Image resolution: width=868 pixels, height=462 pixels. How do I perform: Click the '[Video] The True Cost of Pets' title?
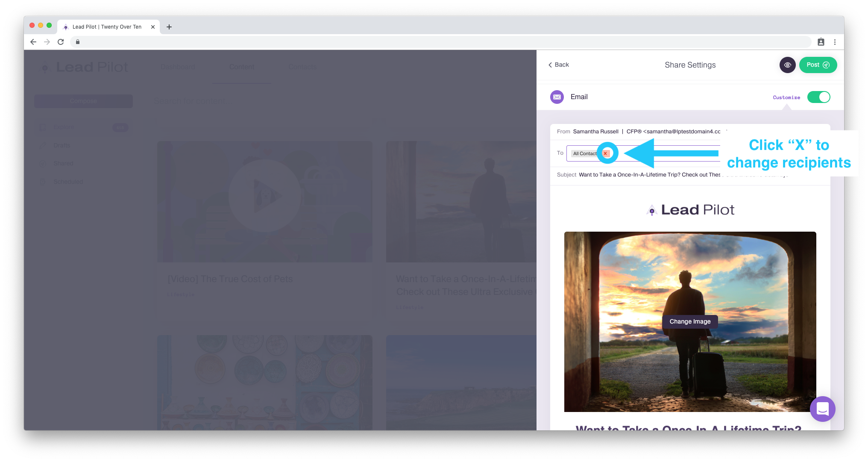[x=230, y=279]
